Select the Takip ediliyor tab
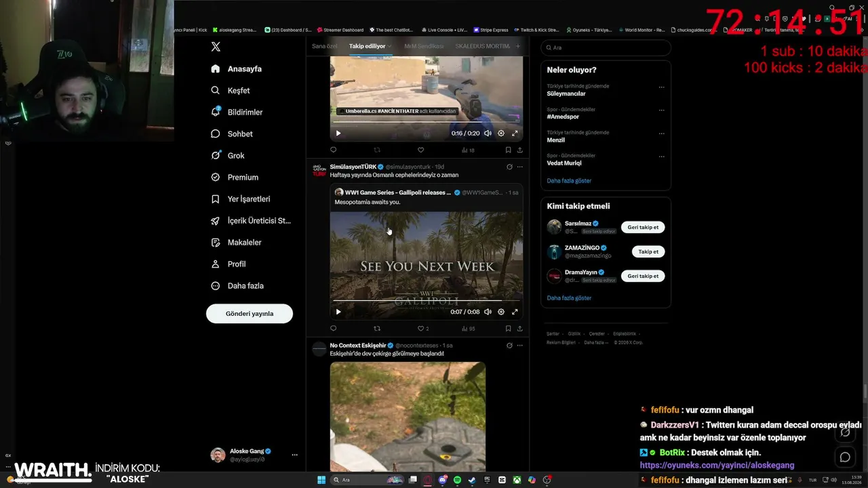 pyautogui.click(x=367, y=46)
